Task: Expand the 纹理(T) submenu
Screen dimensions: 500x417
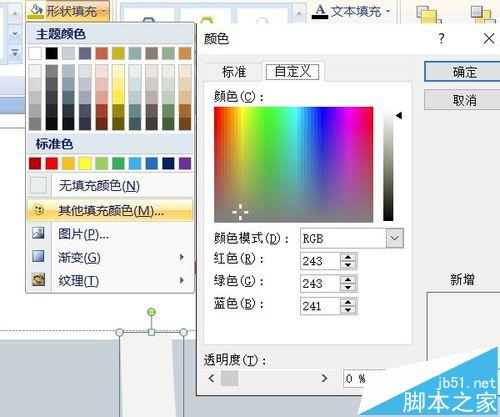Action: coord(110,281)
